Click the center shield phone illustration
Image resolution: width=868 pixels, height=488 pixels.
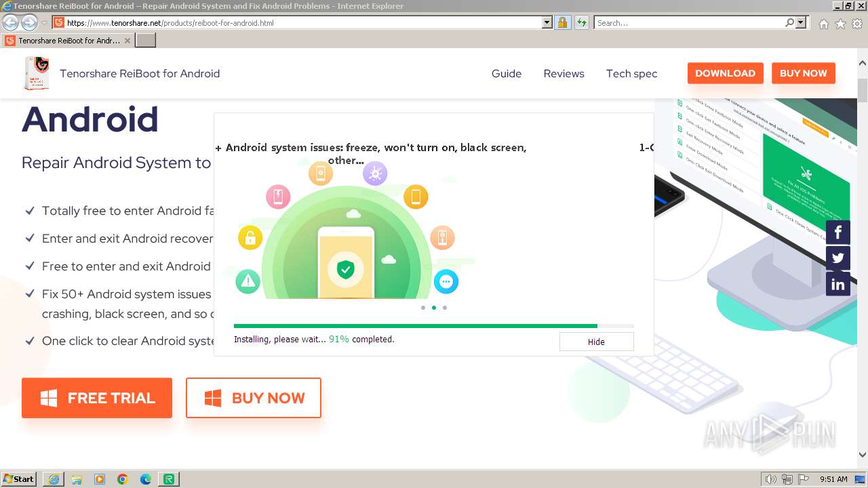point(346,262)
